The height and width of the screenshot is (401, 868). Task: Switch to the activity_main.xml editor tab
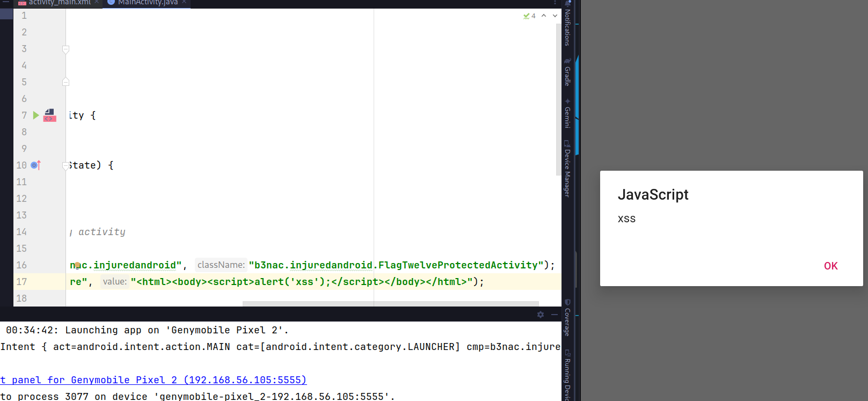[60, 3]
